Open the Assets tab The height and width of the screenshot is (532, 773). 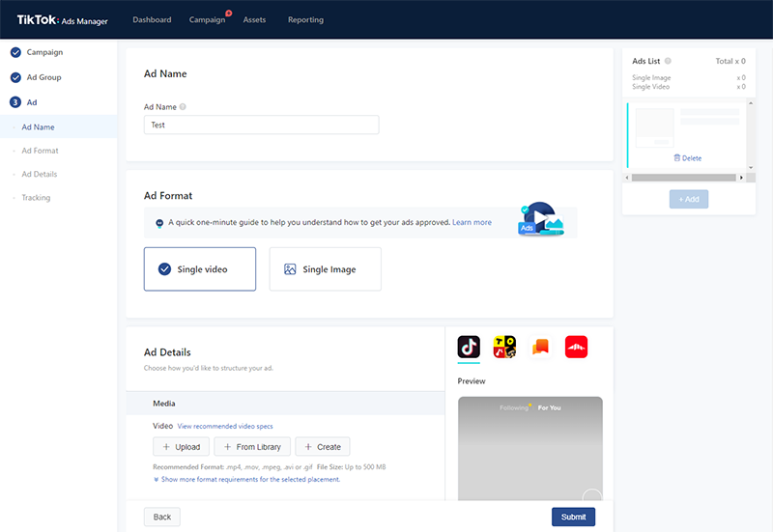tap(254, 19)
